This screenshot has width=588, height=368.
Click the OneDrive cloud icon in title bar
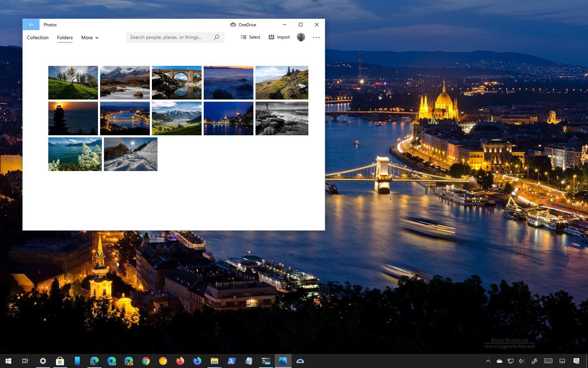233,25
